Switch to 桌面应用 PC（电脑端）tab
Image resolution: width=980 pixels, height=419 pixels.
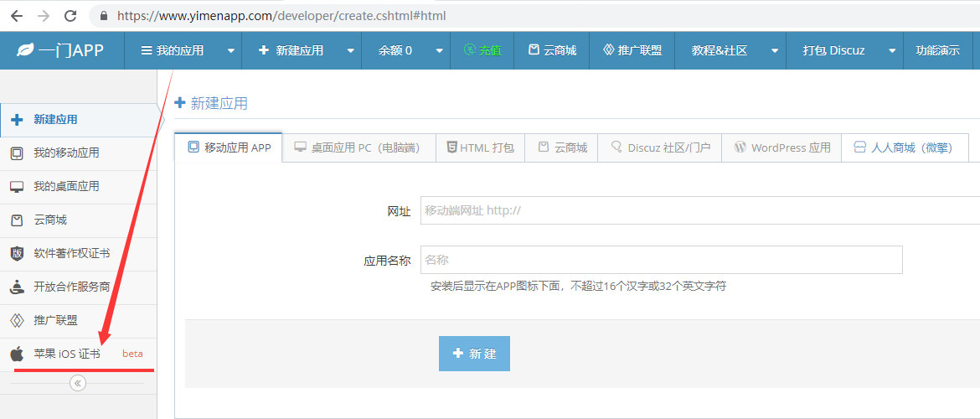358,147
